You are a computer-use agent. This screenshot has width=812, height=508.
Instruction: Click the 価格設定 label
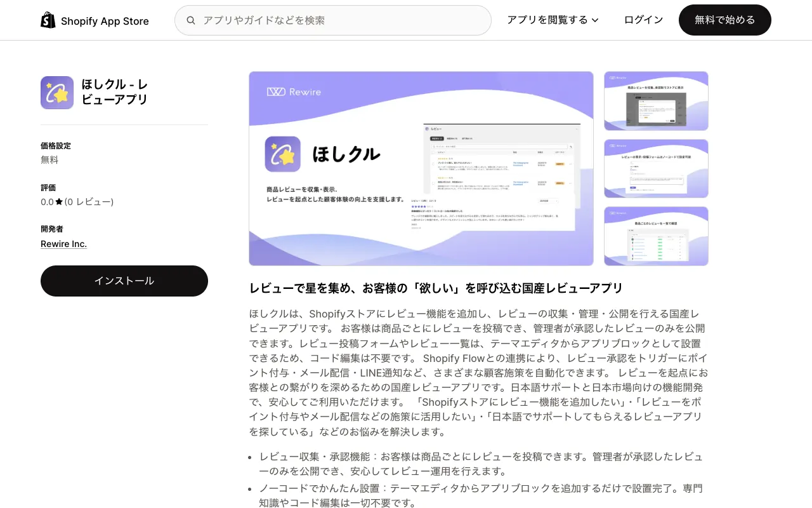coord(56,146)
